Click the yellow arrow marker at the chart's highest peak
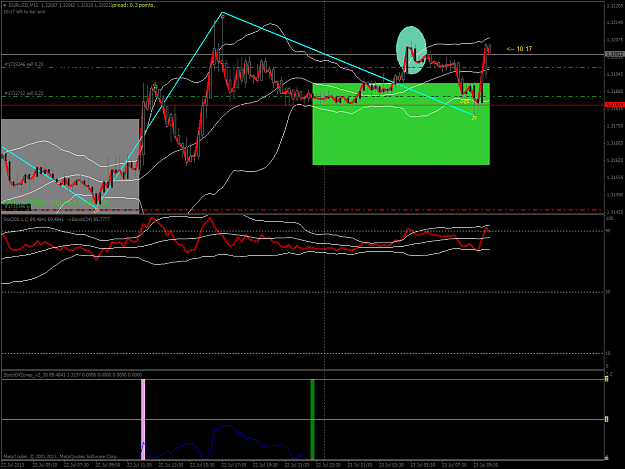Image resolution: width=625 pixels, height=469 pixels. (x=223, y=16)
